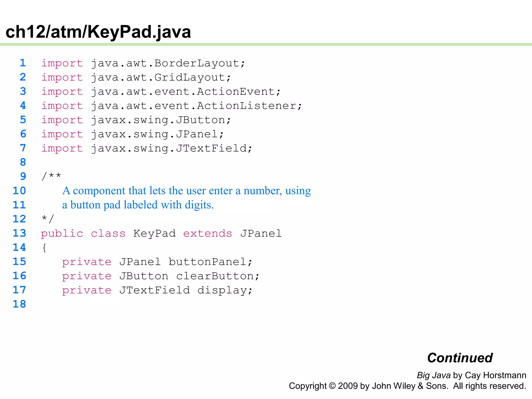The image size is (532, 399).
Task: Click 'Big Java by Cay Horstmann' credit
Action: tap(471, 375)
